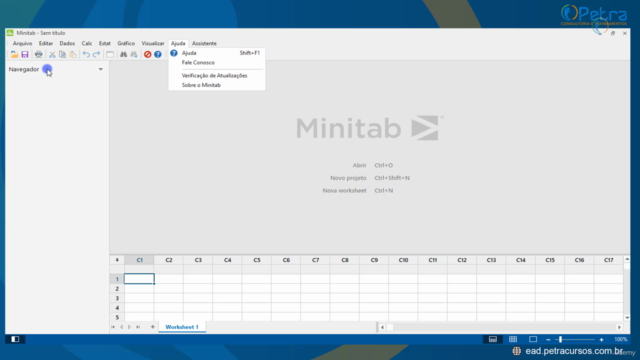
Task: Go to the previous worksheet tab arrow
Action: tap(121, 327)
